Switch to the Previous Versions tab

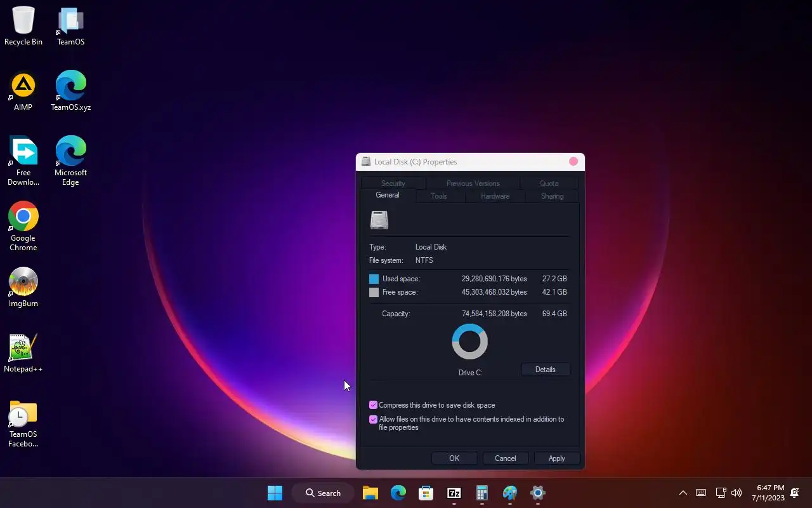click(x=473, y=184)
